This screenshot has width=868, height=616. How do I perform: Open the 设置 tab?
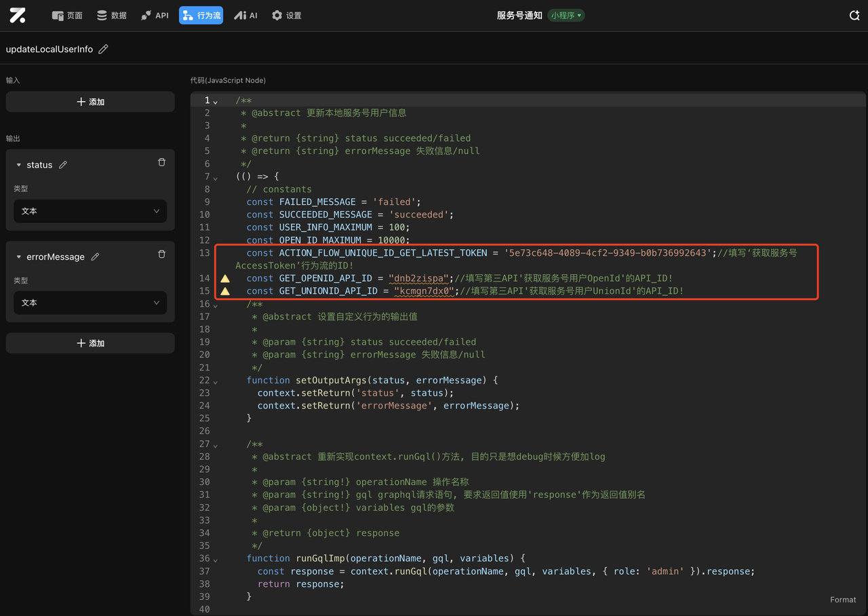[286, 15]
